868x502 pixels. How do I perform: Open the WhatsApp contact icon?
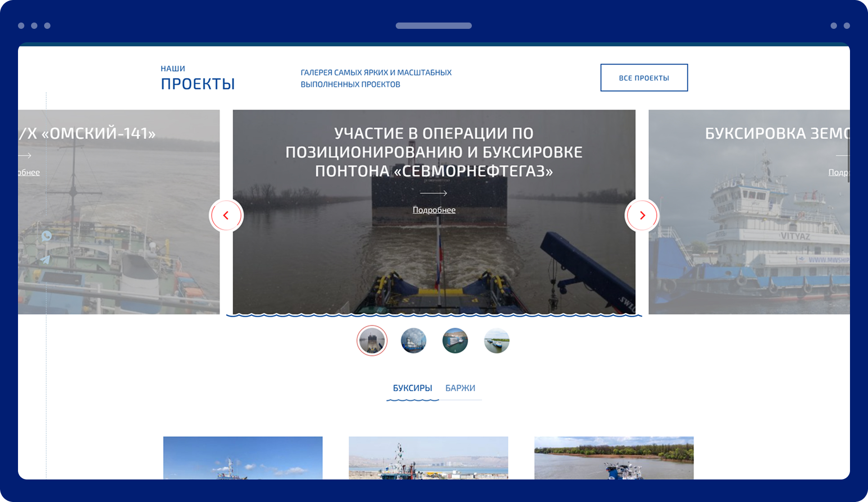(46, 236)
